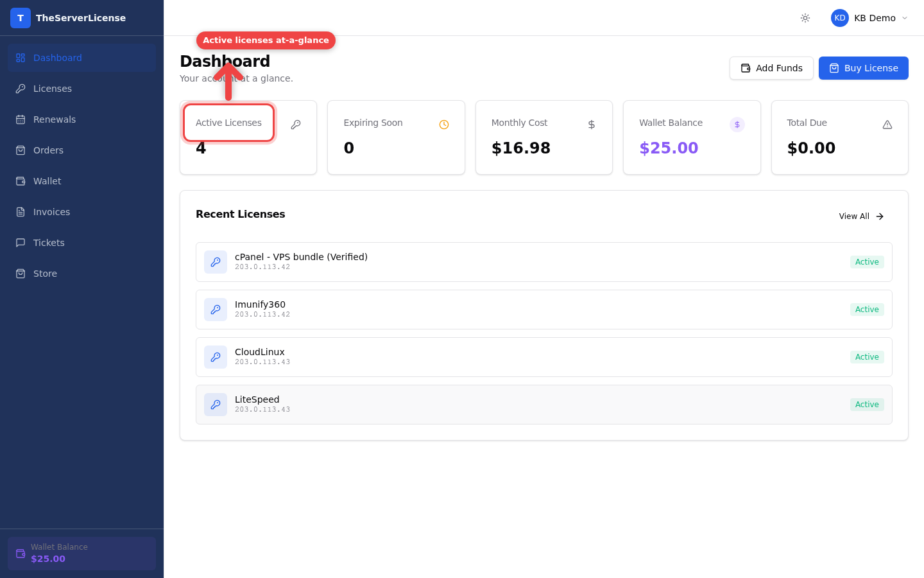Click the dollar icon in Monthly Cost card
The height and width of the screenshot is (578, 924).
pyautogui.click(x=592, y=125)
